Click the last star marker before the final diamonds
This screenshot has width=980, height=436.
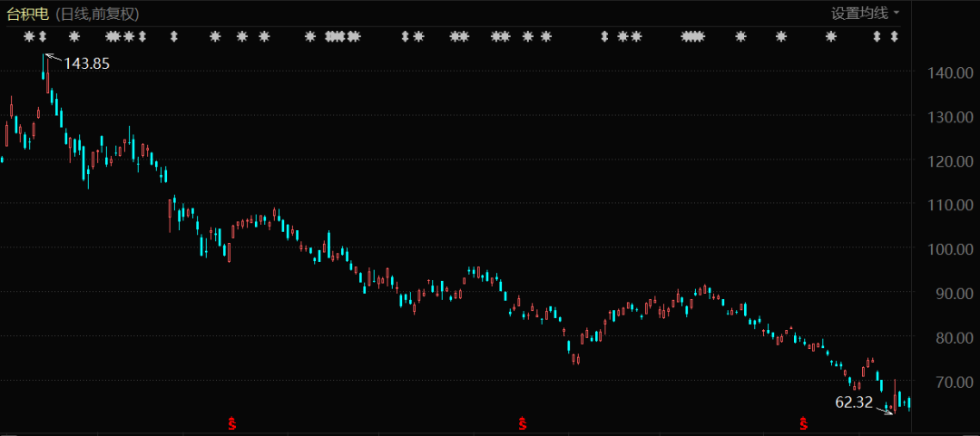pyautogui.click(x=830, y=37)
